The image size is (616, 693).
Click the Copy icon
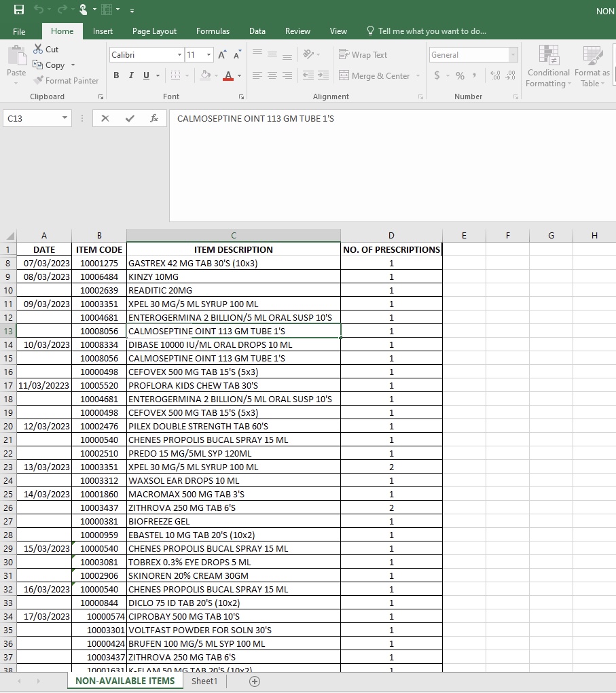coord(38,65)
